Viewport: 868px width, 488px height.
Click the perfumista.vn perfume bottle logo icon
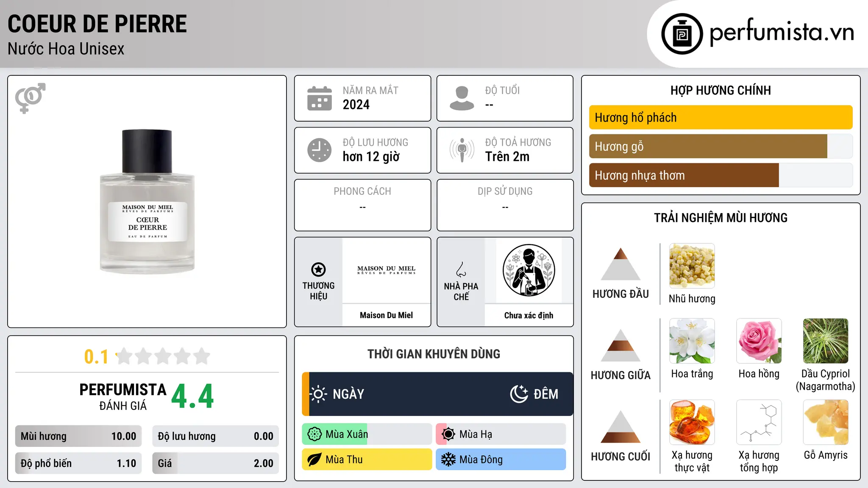682,34
